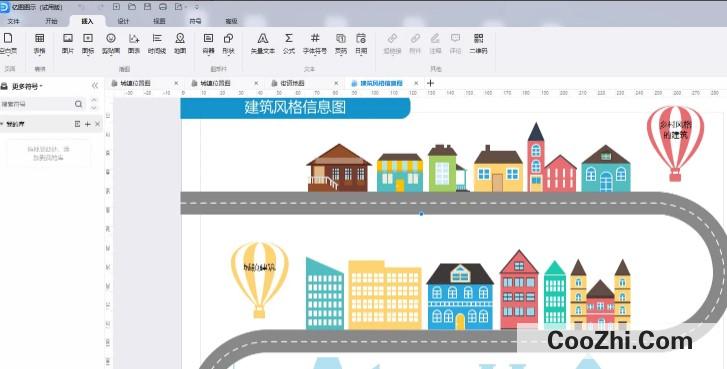Close the 建筑风格信息图 document tab
This screenshot has height=369, width=727.
pos(416,83)
